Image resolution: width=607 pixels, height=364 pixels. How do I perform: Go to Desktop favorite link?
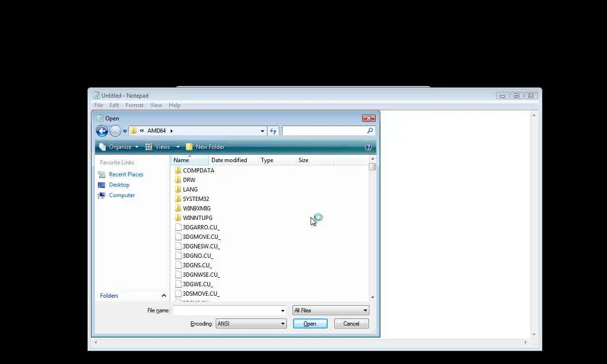119,185
